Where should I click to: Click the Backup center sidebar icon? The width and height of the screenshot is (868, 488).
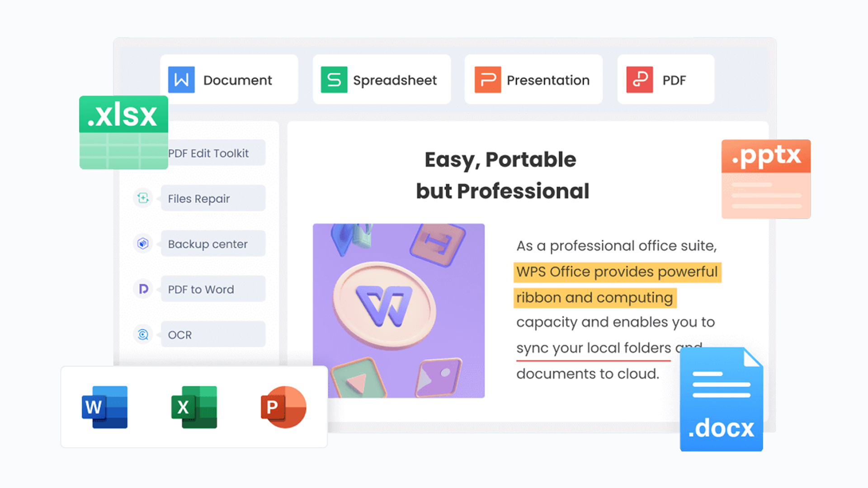pyautogui.click(x=143, y=244)
